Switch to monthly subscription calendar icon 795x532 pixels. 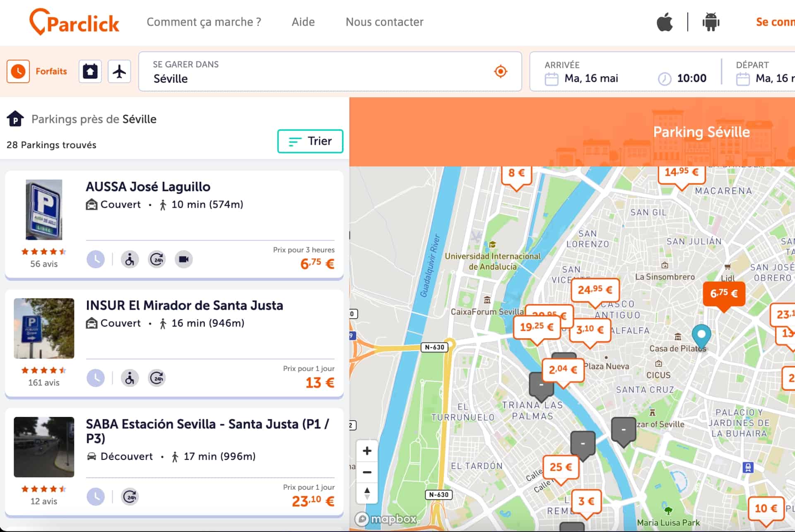coord(90,71)
